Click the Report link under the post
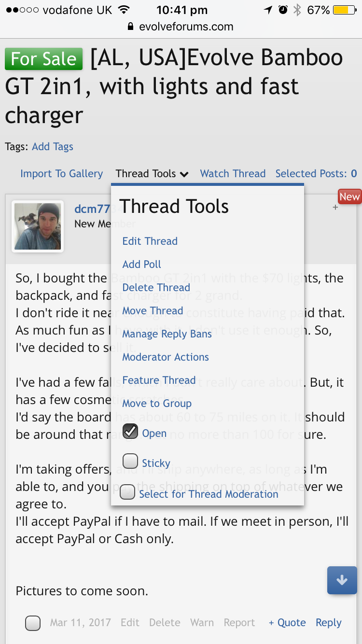 [239, 623]
